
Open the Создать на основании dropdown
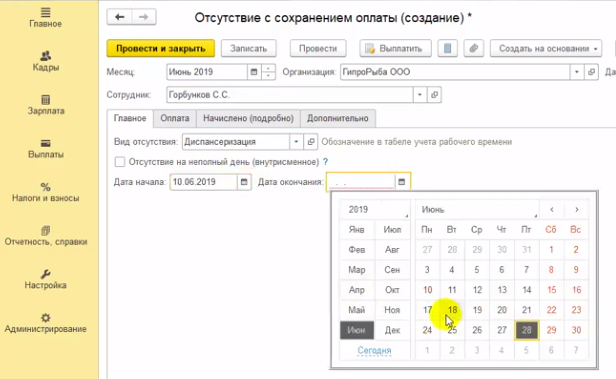pyautogui.click(x=546, y=49)
